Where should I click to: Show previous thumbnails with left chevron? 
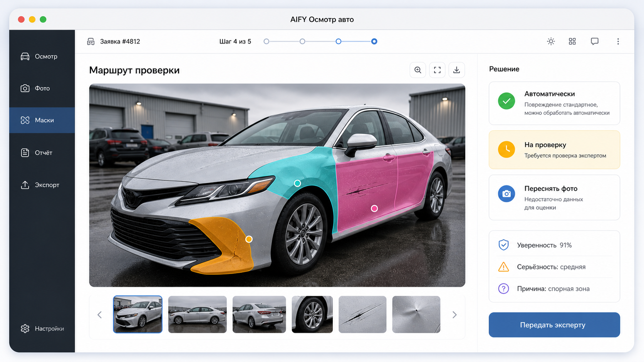tap(100, 315)
